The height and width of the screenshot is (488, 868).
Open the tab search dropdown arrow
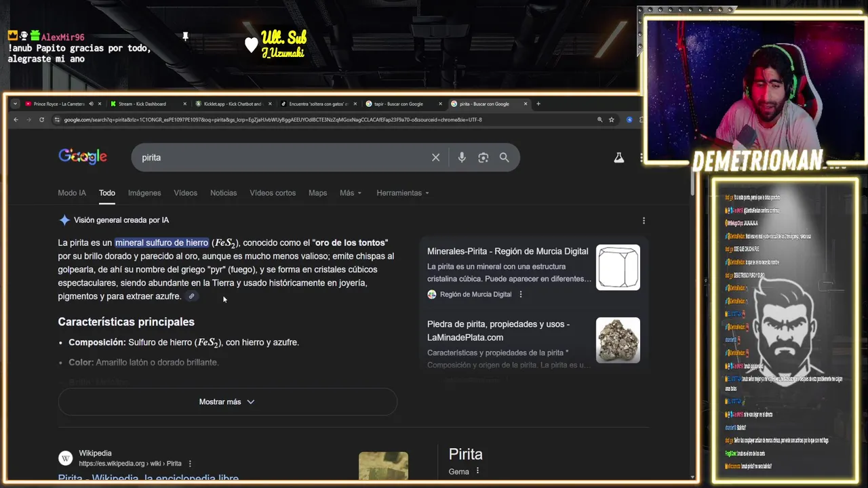pyautogui.click(x=15, y=104)
